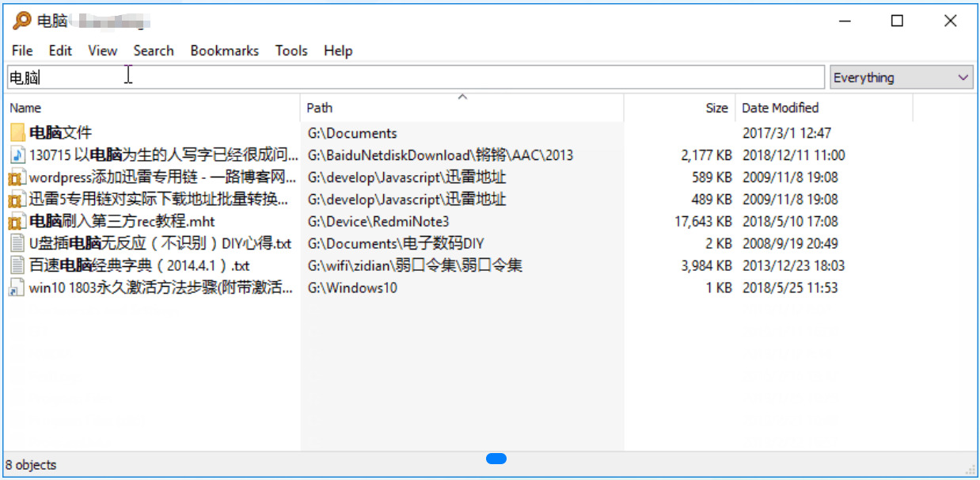Select 电脑刷入第三方rec教程.mht file
980x480 pixels.
coord(122,222)
